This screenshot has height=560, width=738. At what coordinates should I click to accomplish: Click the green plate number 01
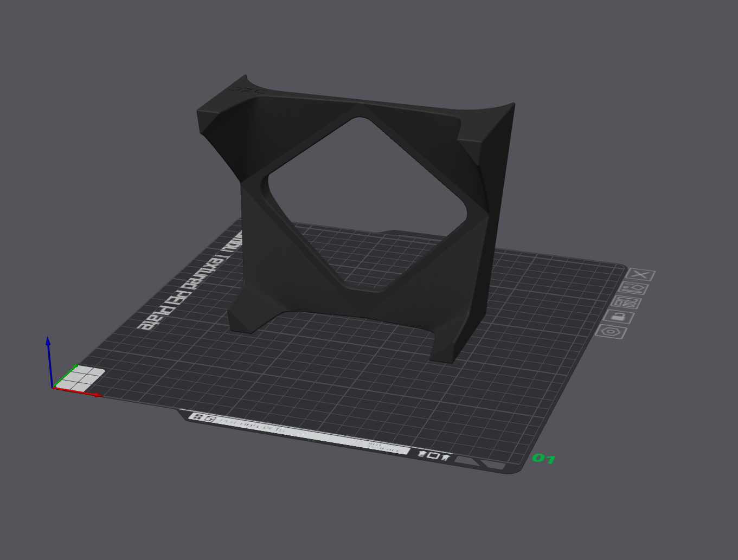click(544, 458)
